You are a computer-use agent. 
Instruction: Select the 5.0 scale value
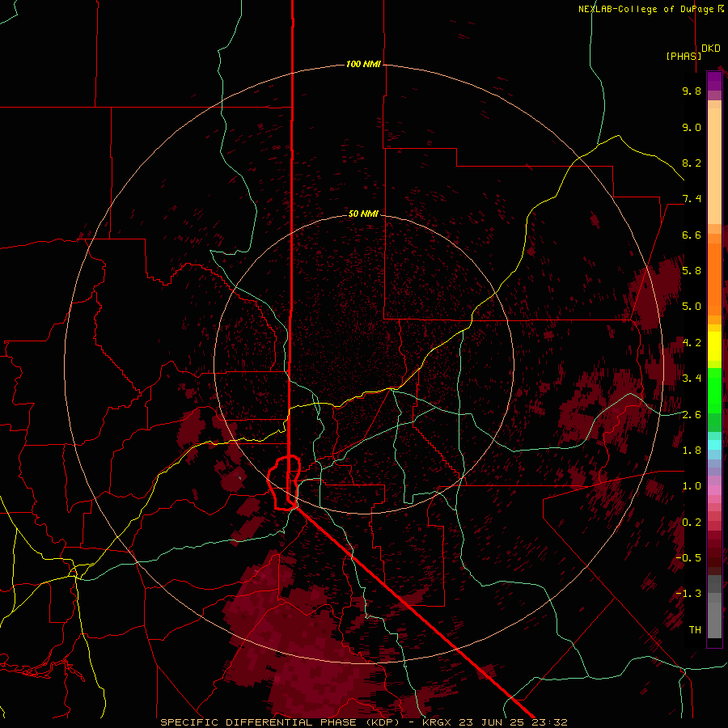point(692,307)
